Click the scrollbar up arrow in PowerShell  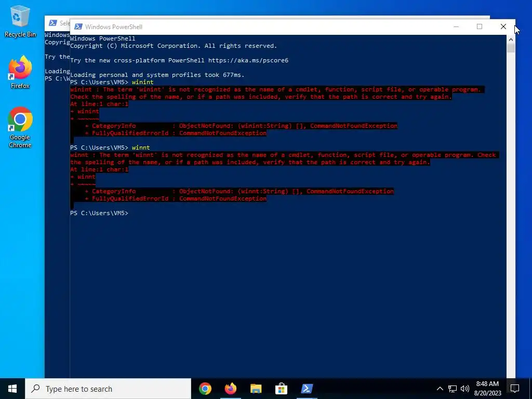click(x=511, y=39)
